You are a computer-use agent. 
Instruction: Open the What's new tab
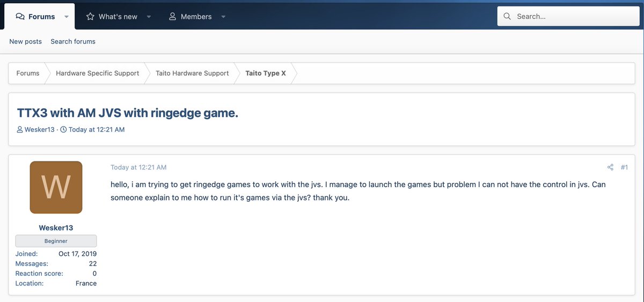point(112,17)
